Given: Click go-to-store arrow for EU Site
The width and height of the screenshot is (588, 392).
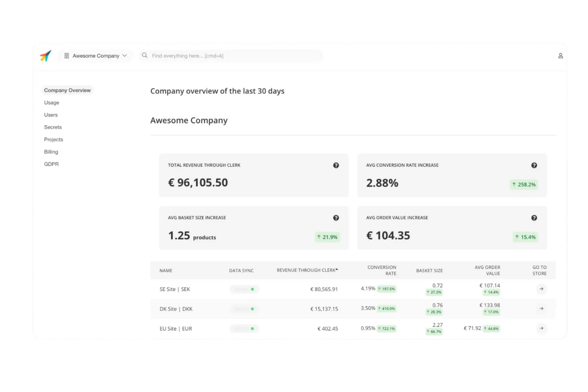Looking at the screenshot, I should click(x=541, y=328).
